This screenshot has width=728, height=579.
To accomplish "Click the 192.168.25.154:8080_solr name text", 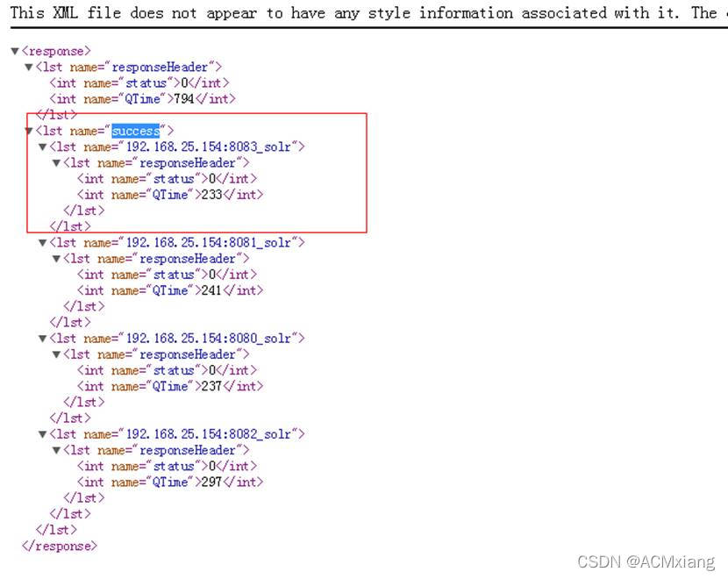I will pyautogui.click(x=209, y=339).
